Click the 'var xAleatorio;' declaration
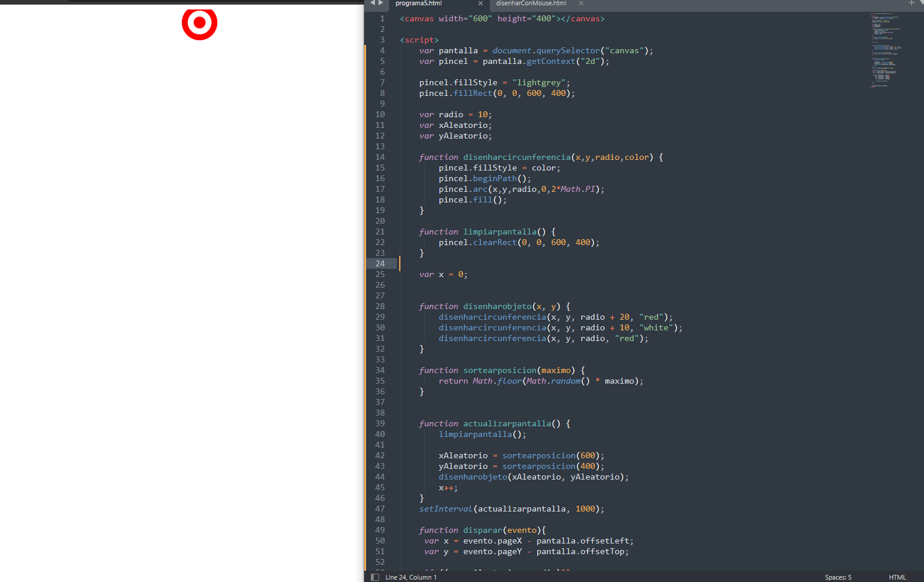This screenshot has height=582, width=924. [x=455, y=125]
